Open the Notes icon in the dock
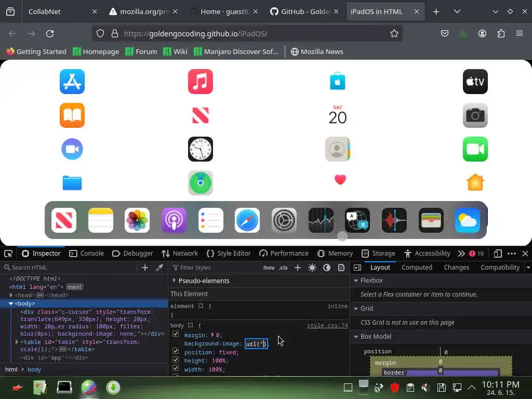The image size is (532, 399). coord(100,220)
